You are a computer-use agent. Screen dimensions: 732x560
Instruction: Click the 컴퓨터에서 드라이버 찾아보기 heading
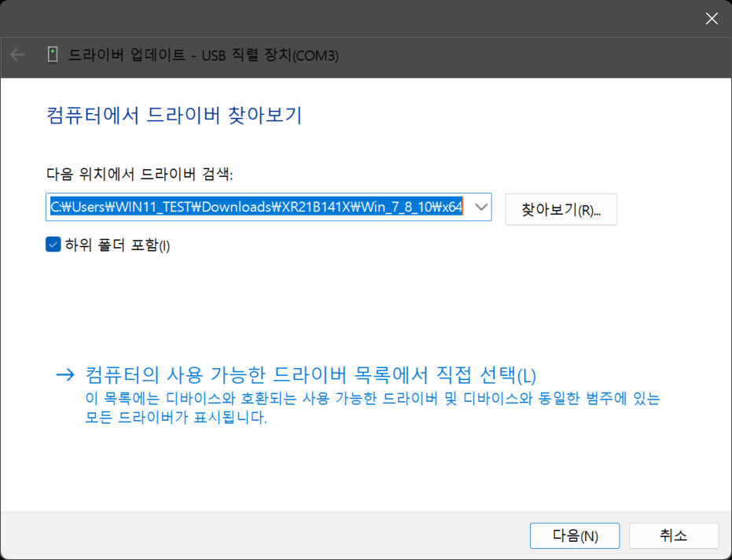[175, 116]
